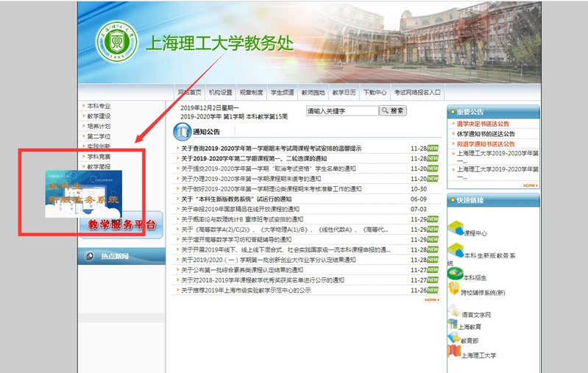Image resolution: width=588 pixels, height=373 pixels.
Task: Open notice about 概率论与数理统计B重修班考试
Action: point(242,219)
